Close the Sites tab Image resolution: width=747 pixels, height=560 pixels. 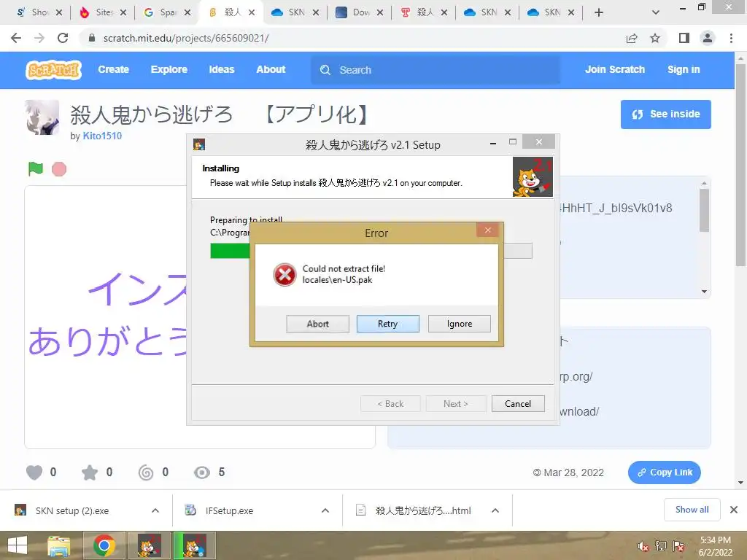pyautogui.click(x=123, y=12)
